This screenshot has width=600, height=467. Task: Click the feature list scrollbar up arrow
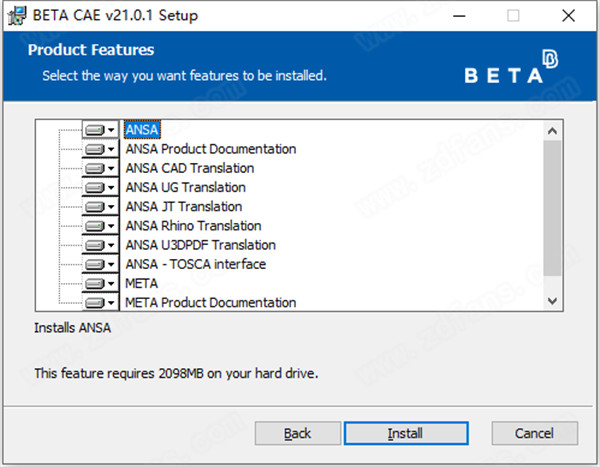click(552, 131)
